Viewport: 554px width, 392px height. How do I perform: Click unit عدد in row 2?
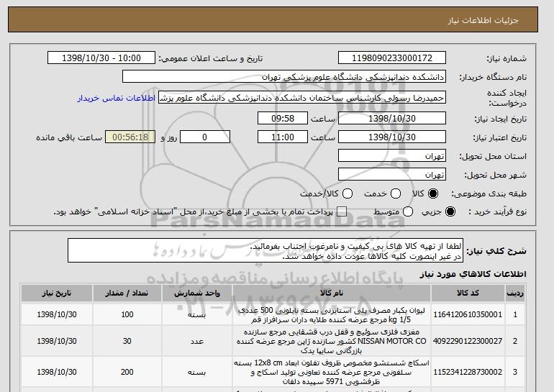(x=197, y=341)
